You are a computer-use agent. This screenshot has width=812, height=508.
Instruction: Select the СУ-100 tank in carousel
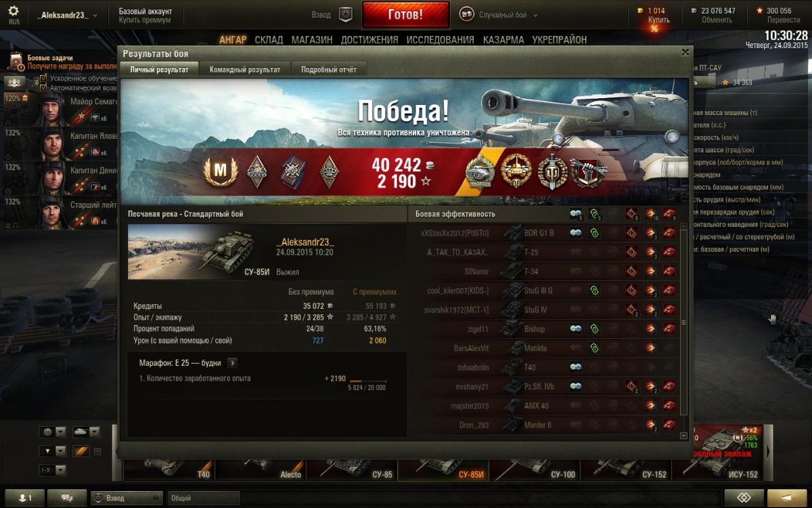(x=534, y=469)
